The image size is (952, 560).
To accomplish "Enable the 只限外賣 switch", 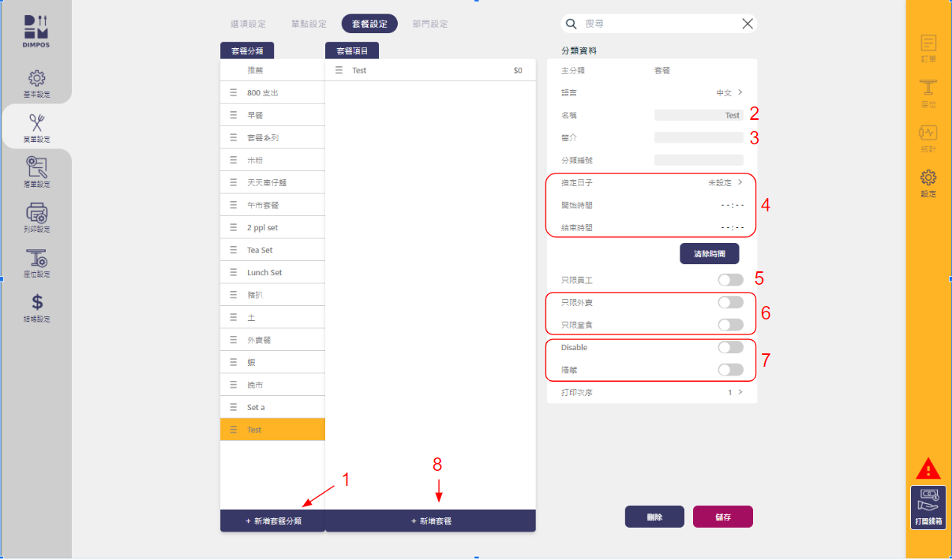I will click(x=730, y=302).
